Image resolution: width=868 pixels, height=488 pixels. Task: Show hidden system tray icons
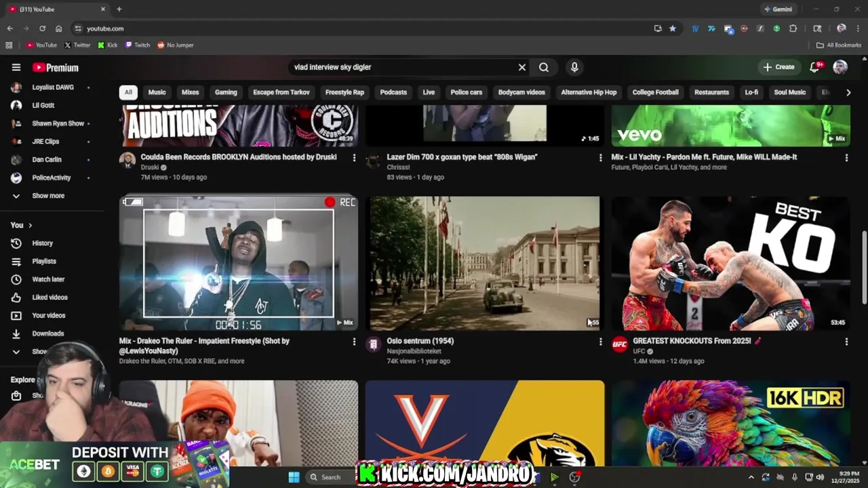tap(751, 477)
